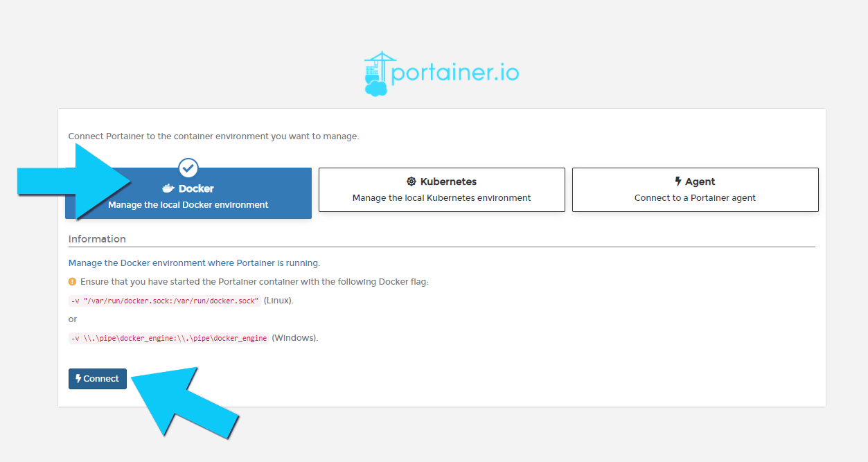Click the Connect button
The height and width of the screenshot is (462, 868).
point(98,379)
